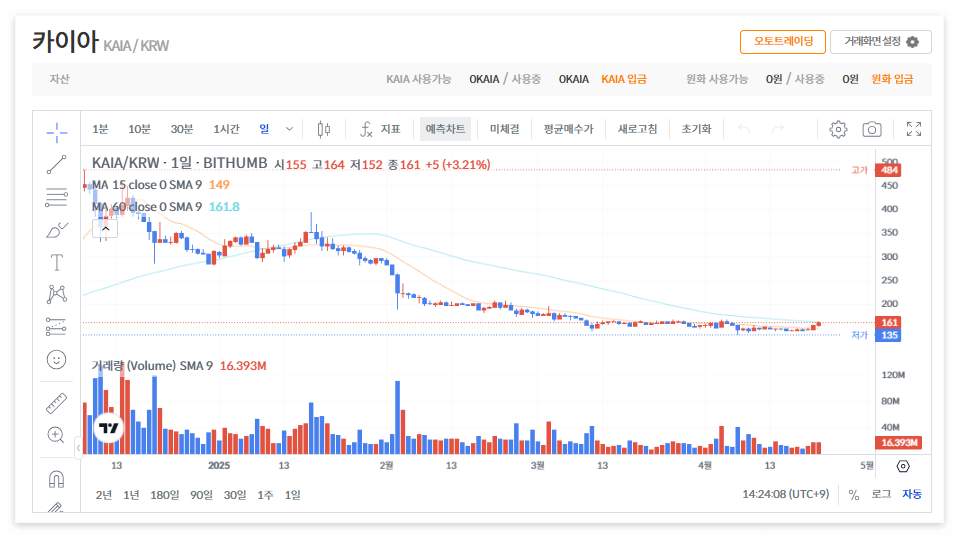Follow the 원화 입금 deposit link
This screenshot has height=538, width=959.
pos(892,79)
